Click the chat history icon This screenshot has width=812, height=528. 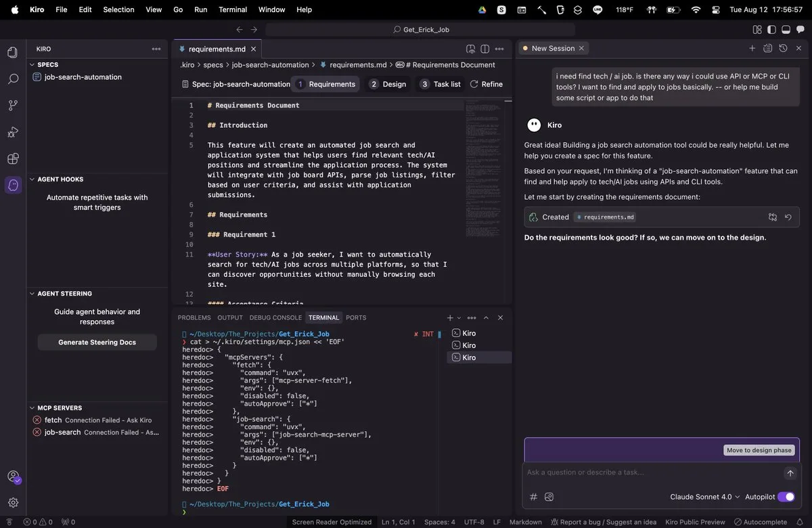783,48
